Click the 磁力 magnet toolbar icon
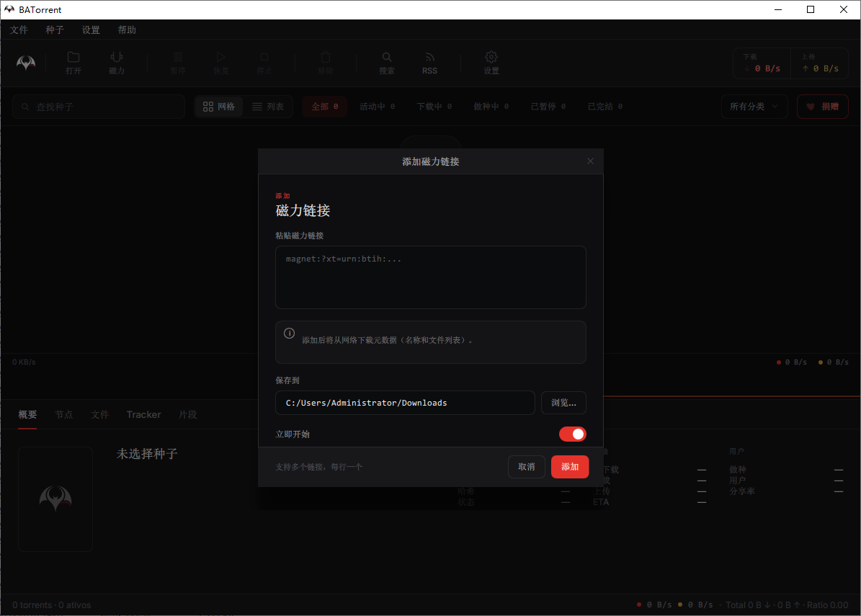861x616 pixels. [117, 63]
